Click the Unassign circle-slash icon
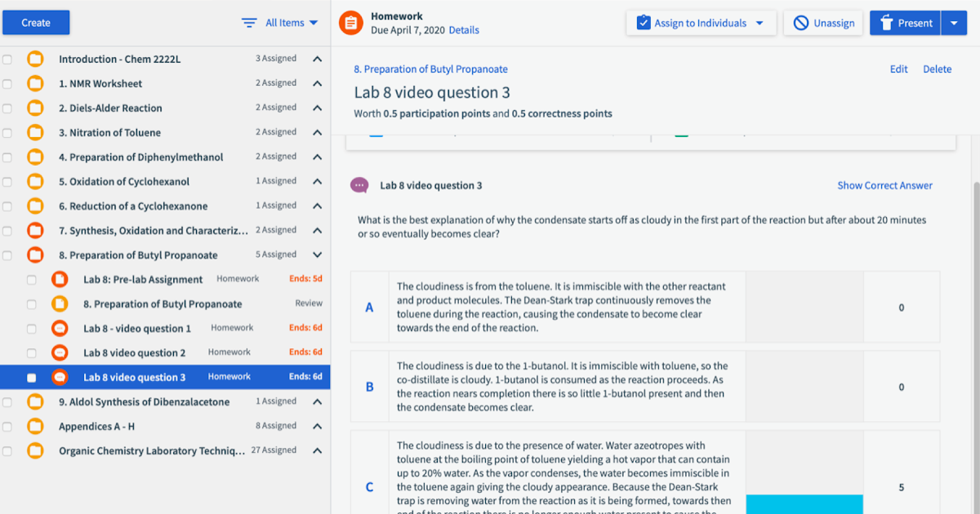This screenshot has width=980, height=514. click(801, 23)
